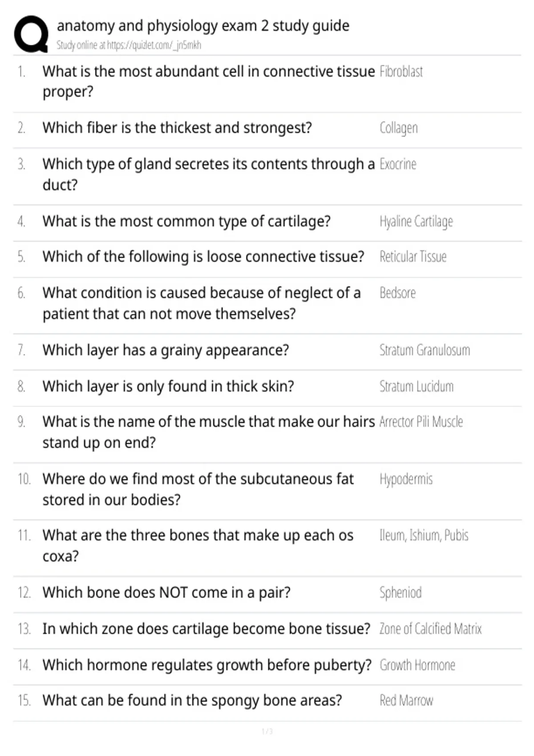The width and height of the screenshot is (534, 756).
Task: Click the Hypodermis answer
Action: pos(406,479)
